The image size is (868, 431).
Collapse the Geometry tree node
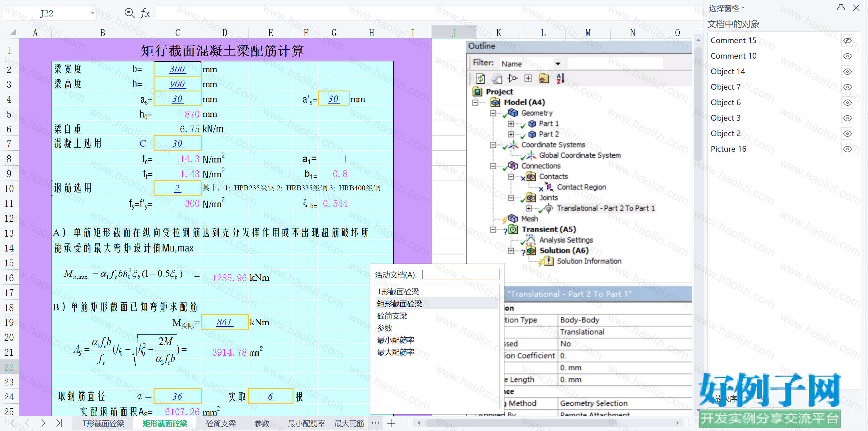tap(493, 113)
